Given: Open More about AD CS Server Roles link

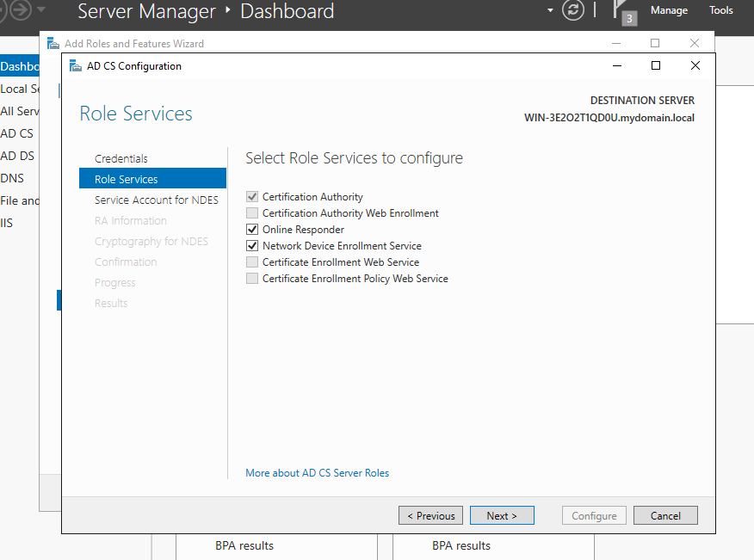Looking at the screenshot, I should tap(317, 473).
